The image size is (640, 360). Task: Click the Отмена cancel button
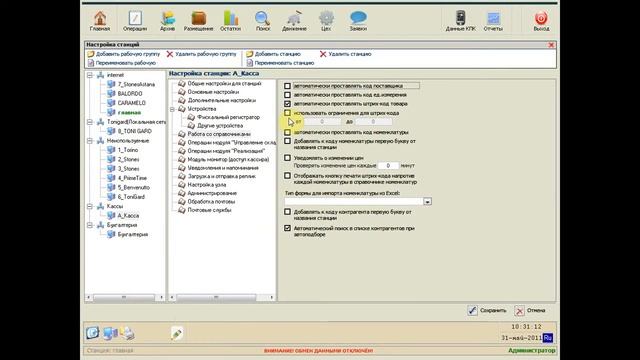click(x=530, y=311)
